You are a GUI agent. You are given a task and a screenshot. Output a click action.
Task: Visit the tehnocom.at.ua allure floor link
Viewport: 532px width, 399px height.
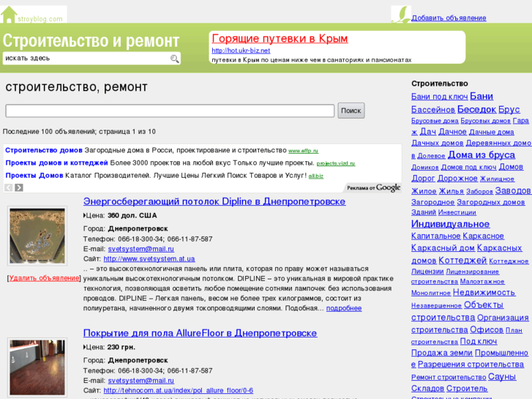(x=179, y=390)
